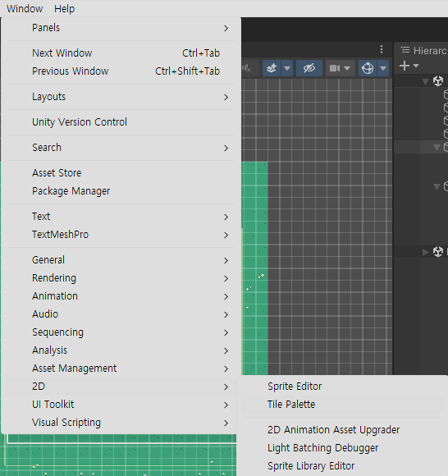
Task: Toggle scene effects (skybox/fog) button
Action: (x=272, y=68)
